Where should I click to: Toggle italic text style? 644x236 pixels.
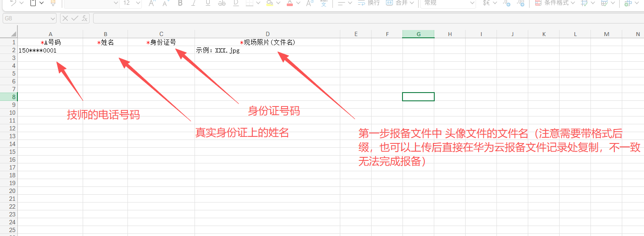coord(194,3)
